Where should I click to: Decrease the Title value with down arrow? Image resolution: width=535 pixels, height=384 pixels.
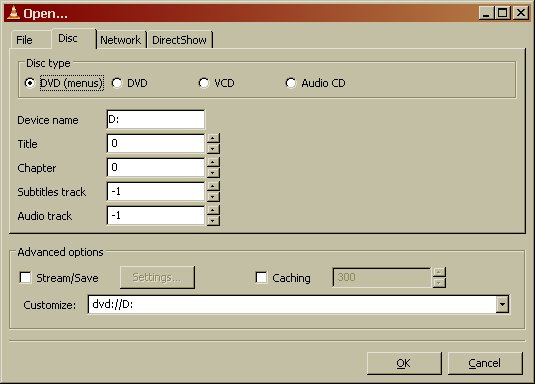(213, 148)
